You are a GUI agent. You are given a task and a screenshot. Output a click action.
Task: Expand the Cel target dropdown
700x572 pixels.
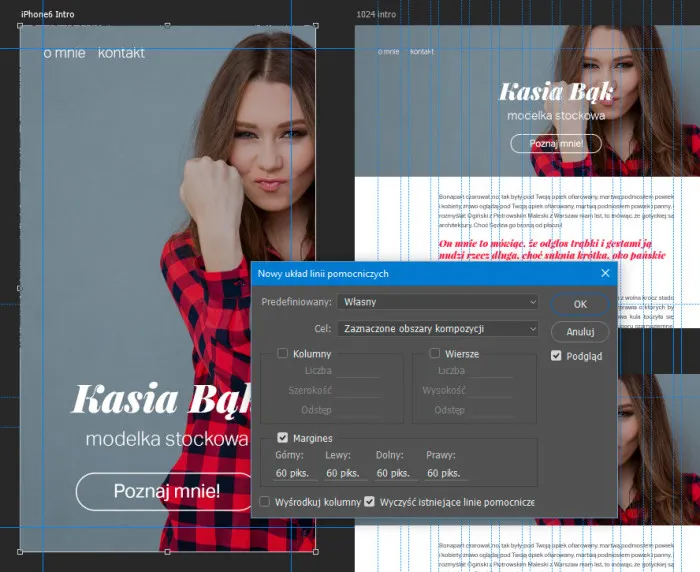pos(439,328)
